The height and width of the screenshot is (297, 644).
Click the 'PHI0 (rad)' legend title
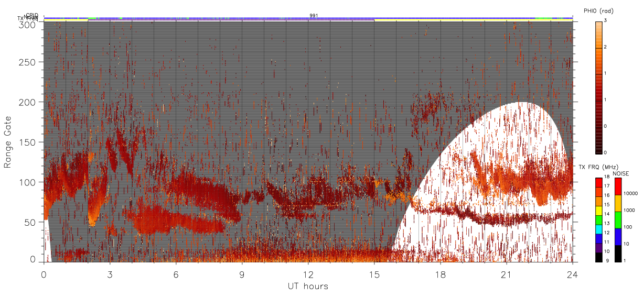point(598,10)
